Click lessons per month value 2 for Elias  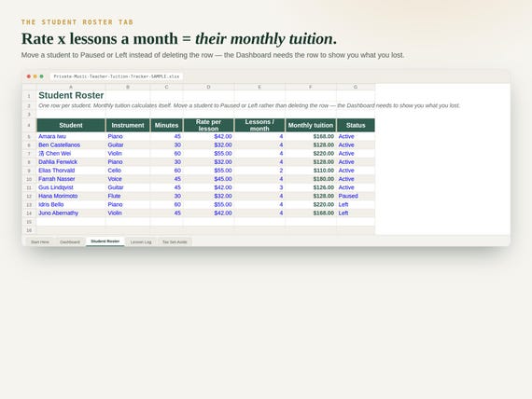coord(259,171)
